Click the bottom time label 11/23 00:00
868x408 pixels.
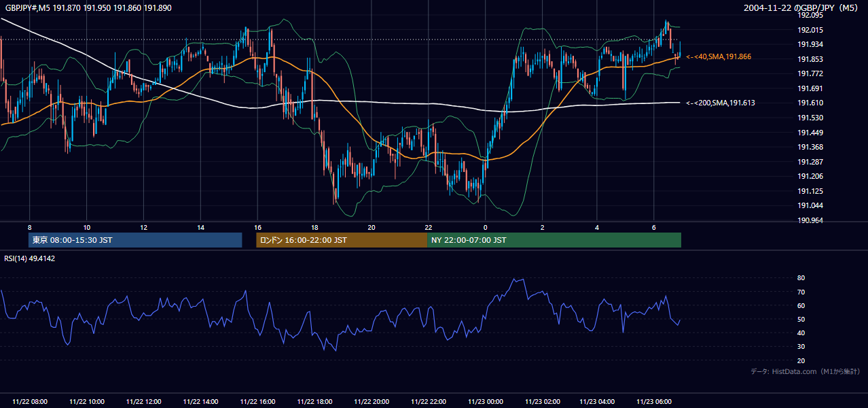[485, 402]
